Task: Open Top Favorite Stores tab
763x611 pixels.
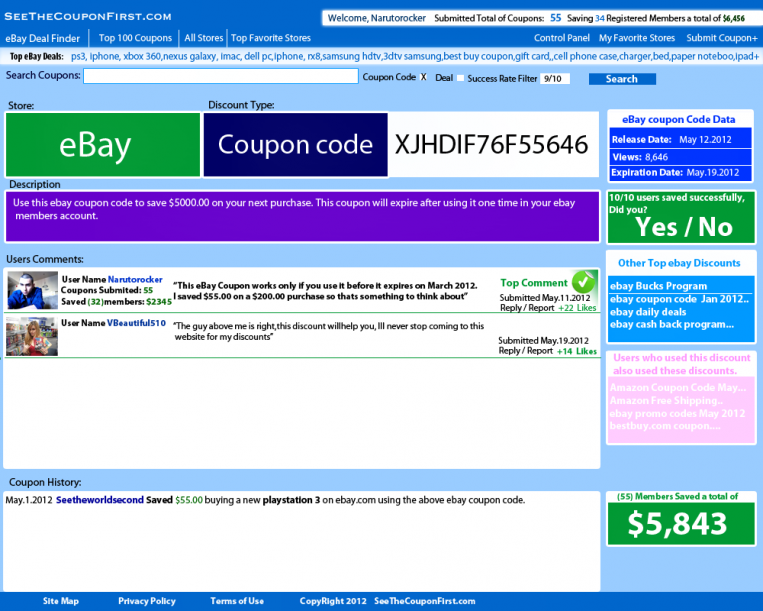Action: click(x=271, y=38)
